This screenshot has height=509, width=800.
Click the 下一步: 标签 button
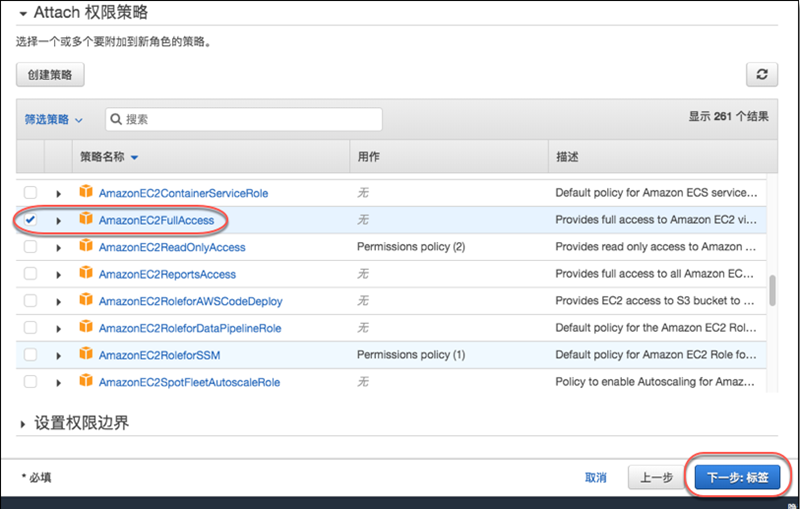tap(737, 478)
